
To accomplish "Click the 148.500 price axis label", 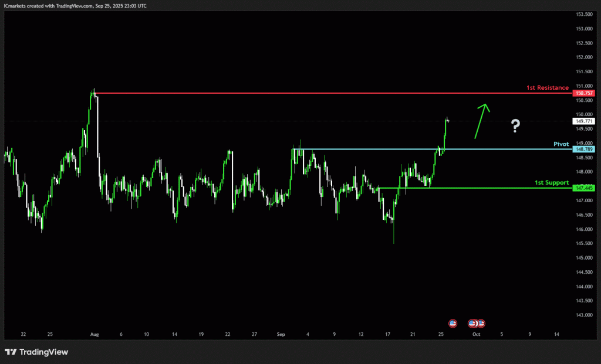I will click(x=584, y=158).
